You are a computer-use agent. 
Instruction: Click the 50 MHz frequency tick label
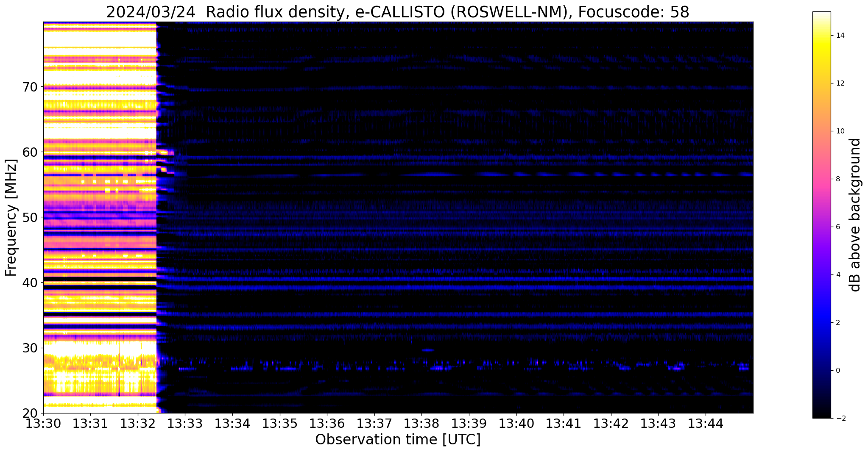(30, 217)
